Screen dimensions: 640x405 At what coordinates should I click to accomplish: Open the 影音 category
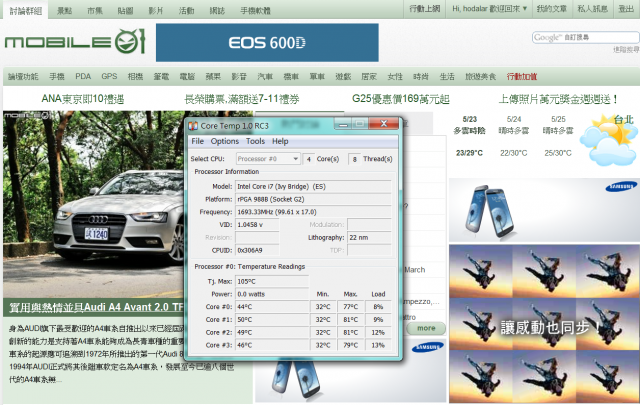coord(239,76)
